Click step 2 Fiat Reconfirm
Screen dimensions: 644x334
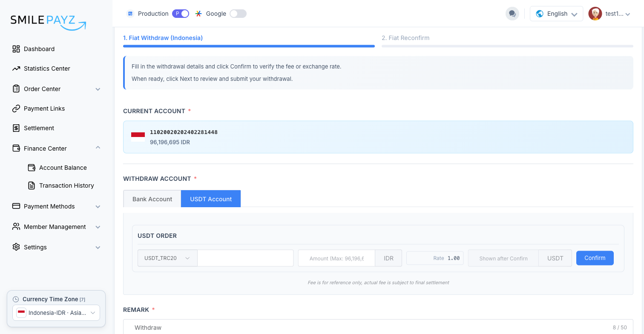pos(405,38)
